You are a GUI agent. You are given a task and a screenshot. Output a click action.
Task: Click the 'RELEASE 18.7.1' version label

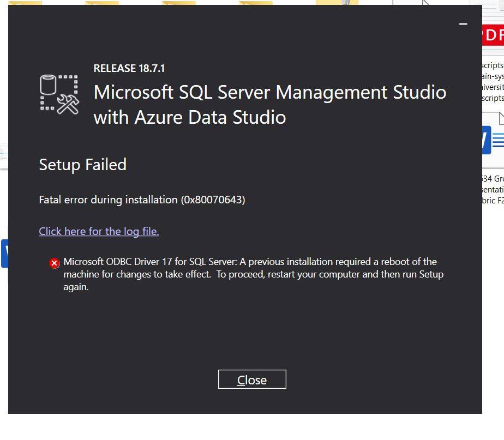click(x=129, y=68)
